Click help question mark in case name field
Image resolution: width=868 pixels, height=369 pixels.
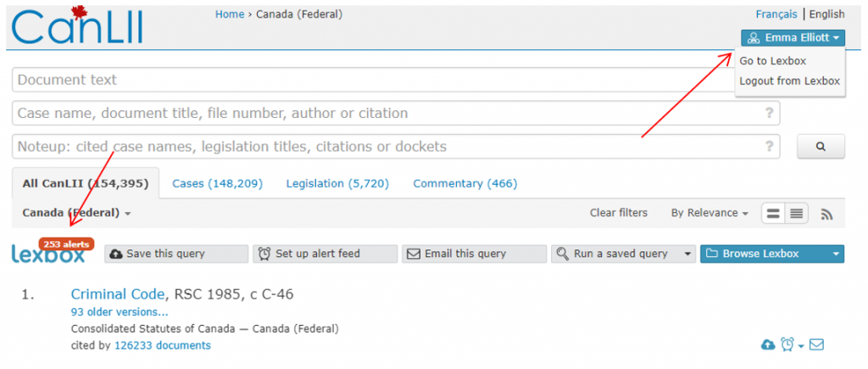769,113
